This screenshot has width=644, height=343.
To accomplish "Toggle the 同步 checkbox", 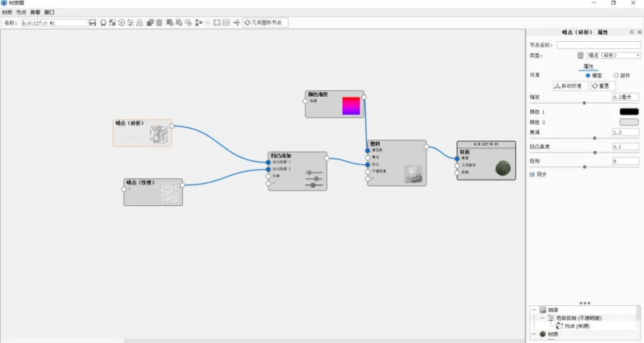I will [x=532, y=174].
